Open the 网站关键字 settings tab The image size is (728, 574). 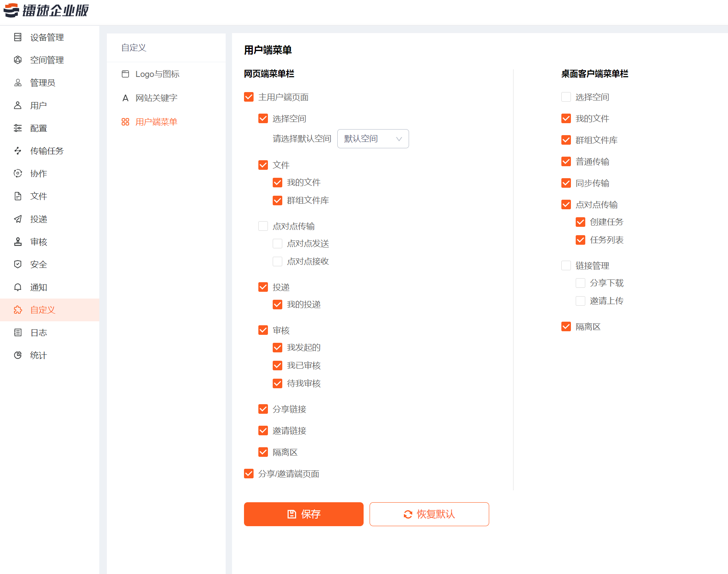[156, 98]
